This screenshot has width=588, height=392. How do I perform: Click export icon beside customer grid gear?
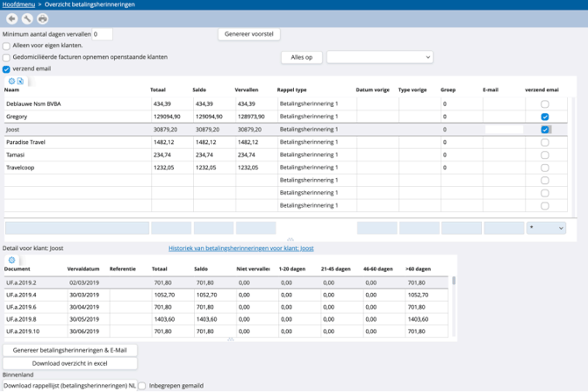pos(20,81)
